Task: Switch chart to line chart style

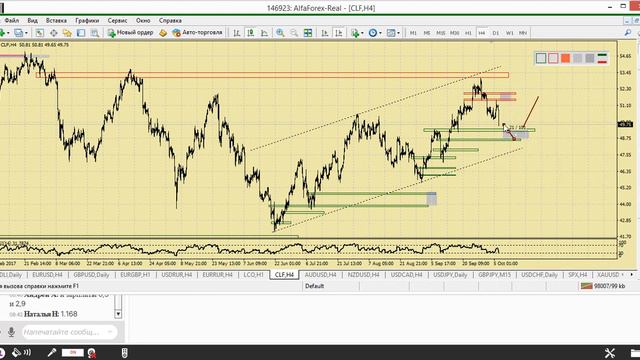Action: click(264, 33)
